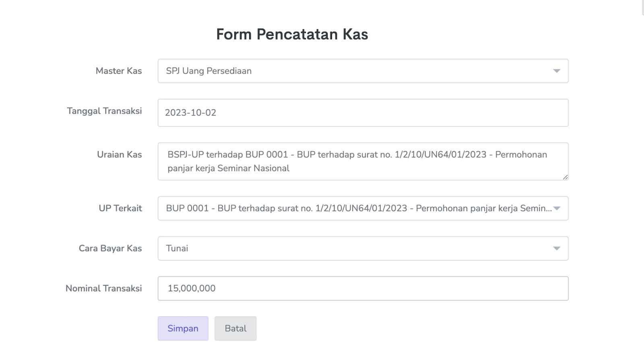The width and height of the screenshot is (644, 355).
Task: Click the Uraian Kas label
Action: pyautogui.click(x=120, y=154)
